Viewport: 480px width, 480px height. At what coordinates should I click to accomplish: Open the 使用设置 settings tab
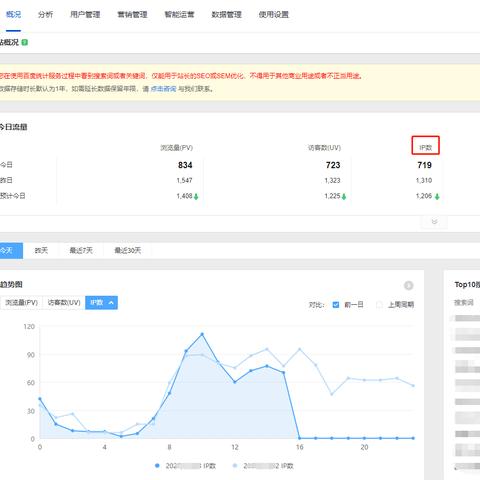[274, 15]
